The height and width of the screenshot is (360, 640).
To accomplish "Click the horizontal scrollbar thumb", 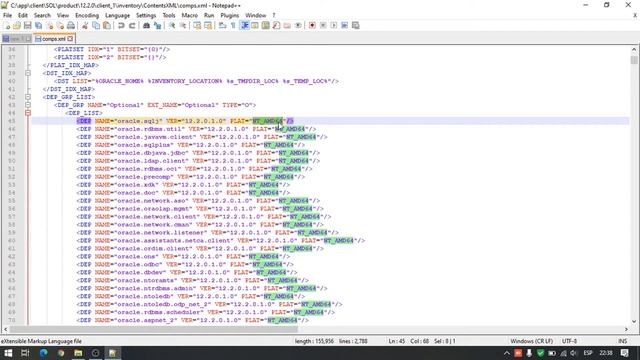I will click(153, 329).
